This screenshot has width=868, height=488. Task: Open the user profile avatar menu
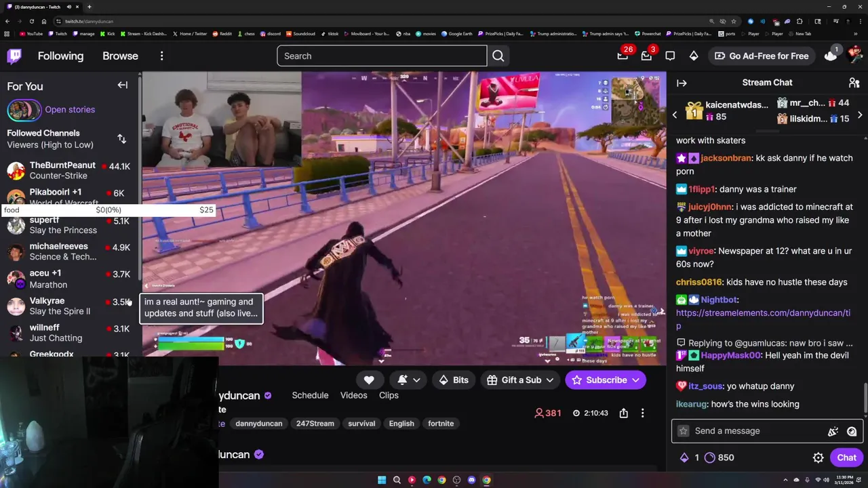854,54
